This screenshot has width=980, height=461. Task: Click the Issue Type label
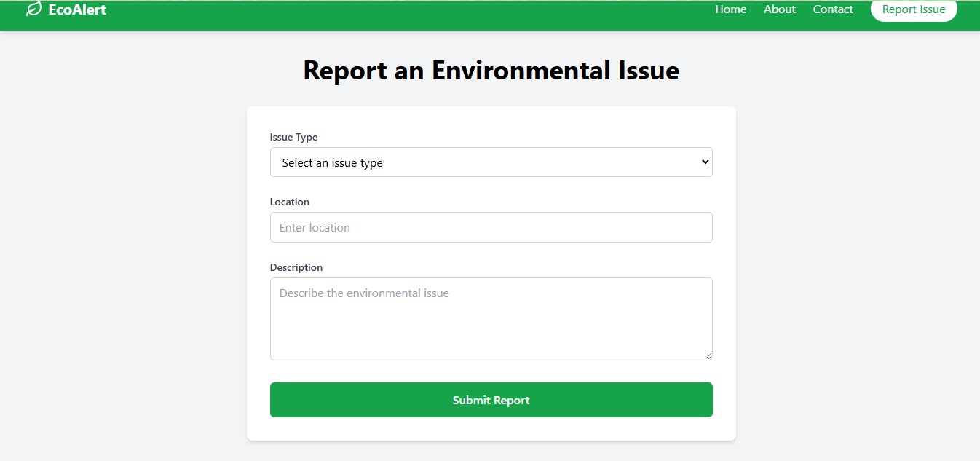tap(293, 137)
